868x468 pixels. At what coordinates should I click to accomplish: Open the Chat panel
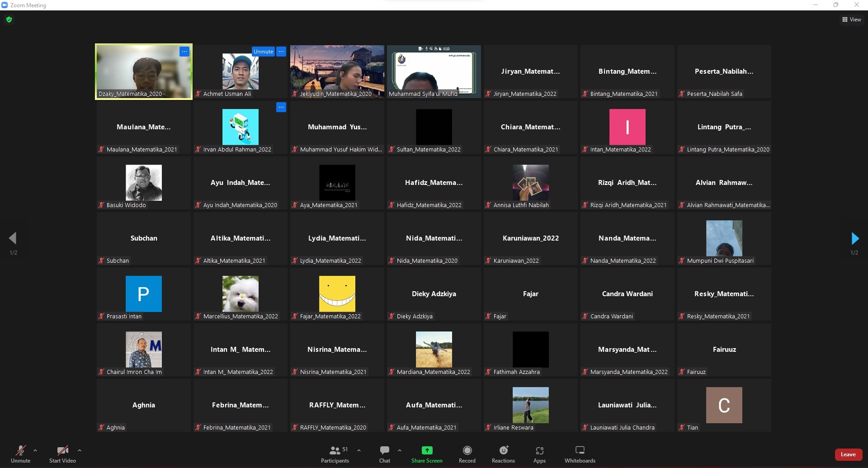click(x=385, y=454)
